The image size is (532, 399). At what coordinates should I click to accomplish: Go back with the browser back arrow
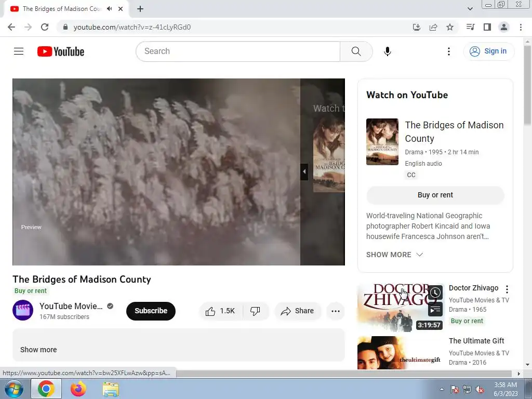[x=11, y=27]
